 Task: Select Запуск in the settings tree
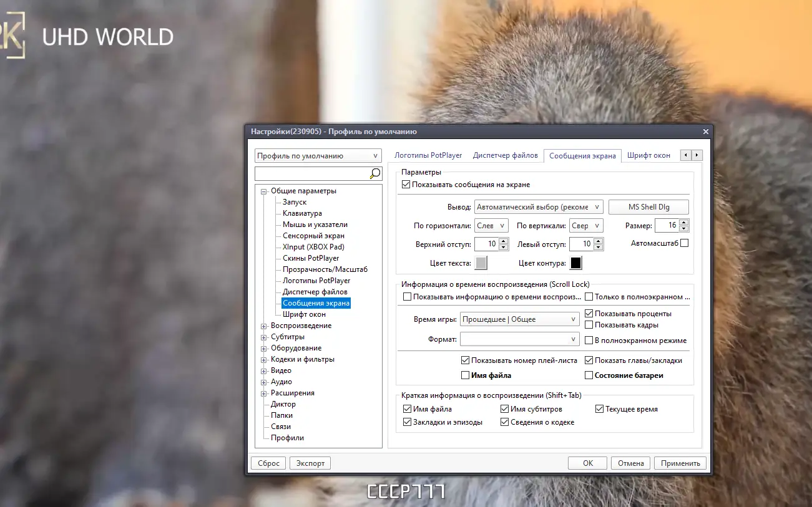coord(295,202)
